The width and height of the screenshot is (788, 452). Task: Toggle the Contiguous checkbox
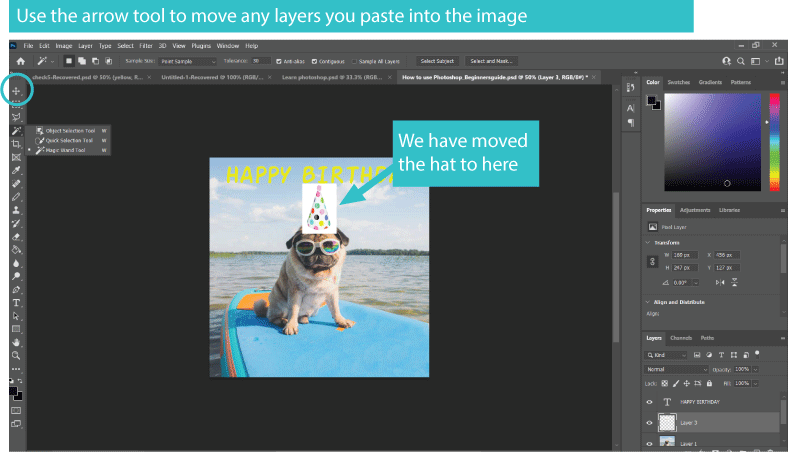315,61
